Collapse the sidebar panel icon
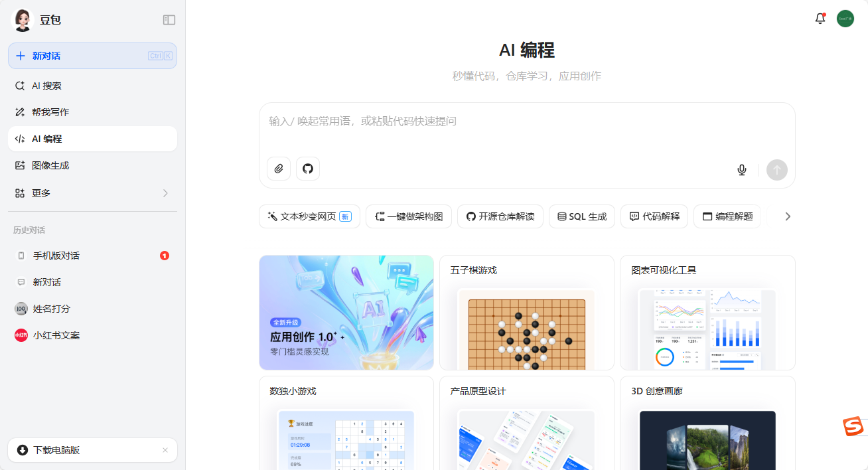Image resolution: width=868 pixels, height=470 pixels. point(169,20)
